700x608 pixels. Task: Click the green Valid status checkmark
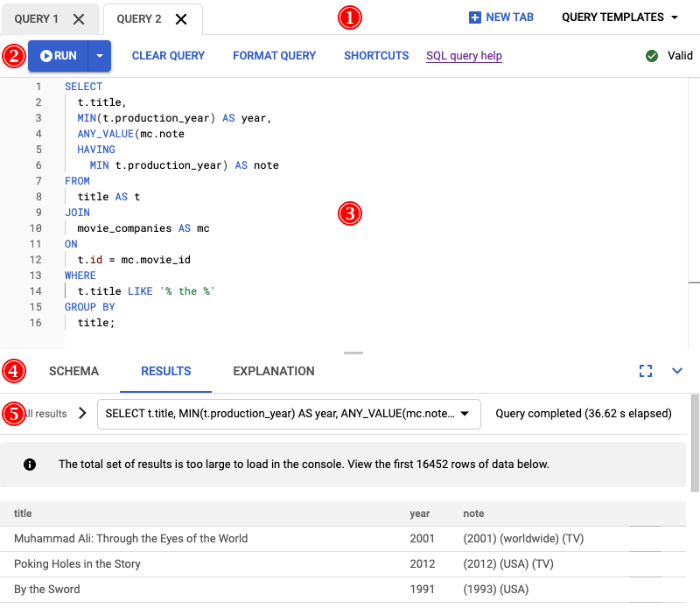[x=652, y=55]
